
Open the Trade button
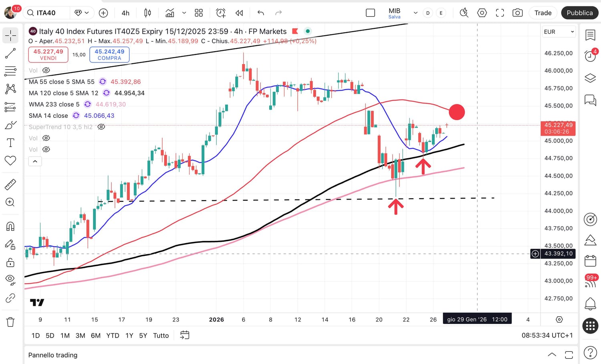point(543,13)
